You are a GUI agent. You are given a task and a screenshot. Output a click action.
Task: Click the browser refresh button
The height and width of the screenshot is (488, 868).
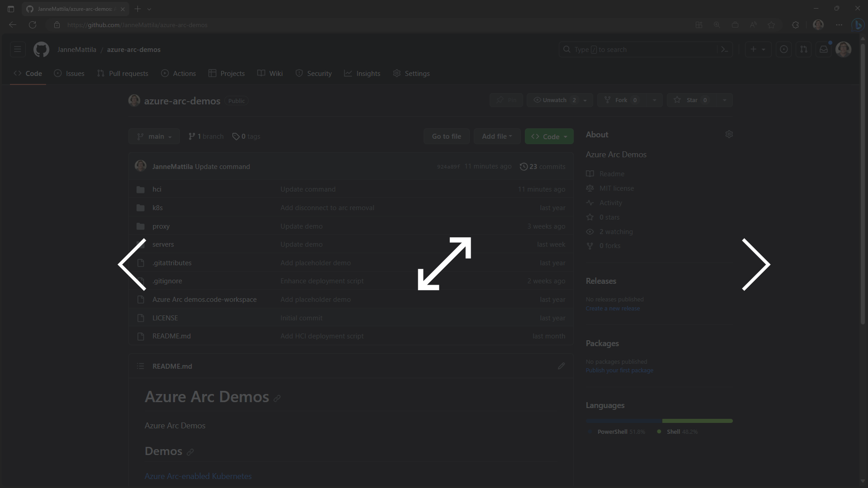click(33, 25)
